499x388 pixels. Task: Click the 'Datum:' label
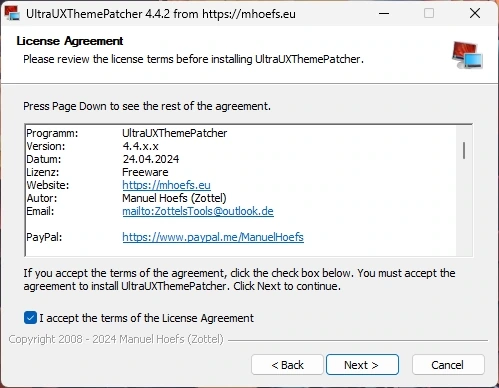tap(44, 159)
